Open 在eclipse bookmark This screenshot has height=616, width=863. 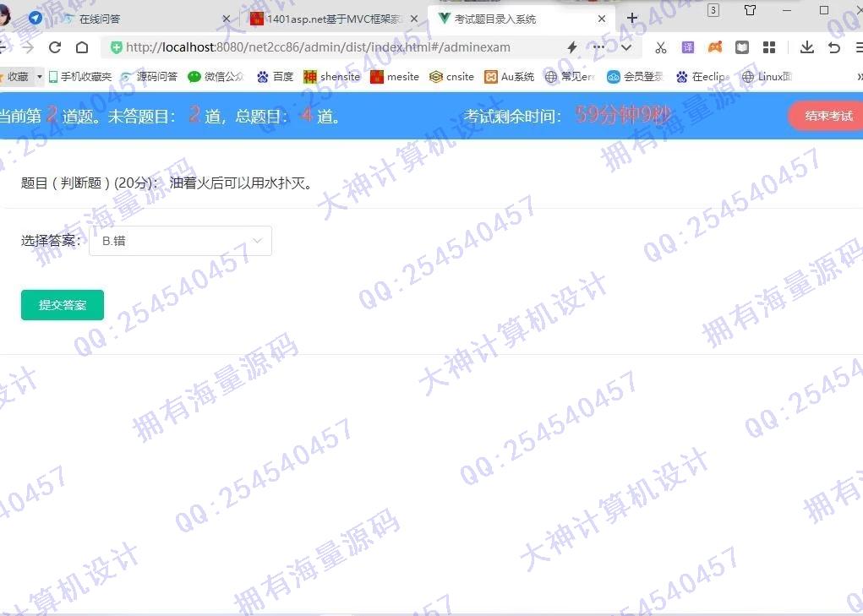coord(703,76)
